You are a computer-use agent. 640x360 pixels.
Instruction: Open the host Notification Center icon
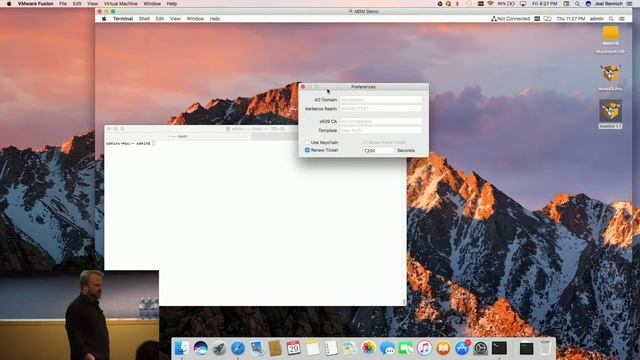[630, 4]
